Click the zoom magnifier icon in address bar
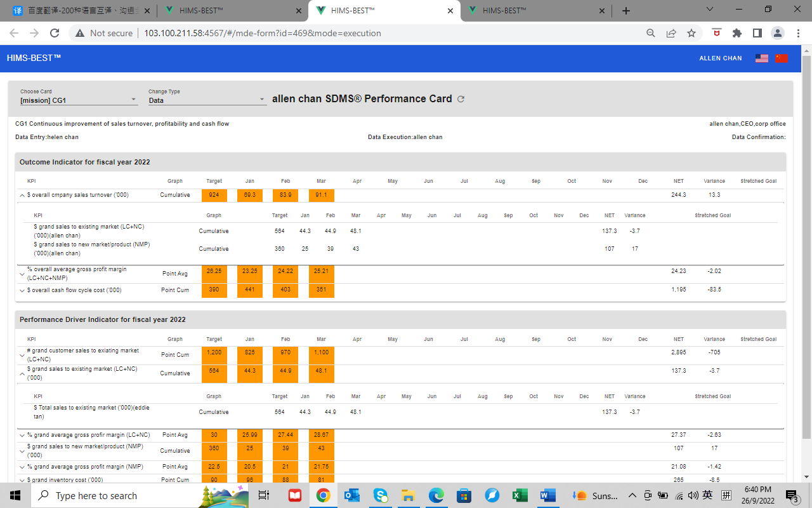The height and width of the screenshot is (508, 812). click(651, 33)
